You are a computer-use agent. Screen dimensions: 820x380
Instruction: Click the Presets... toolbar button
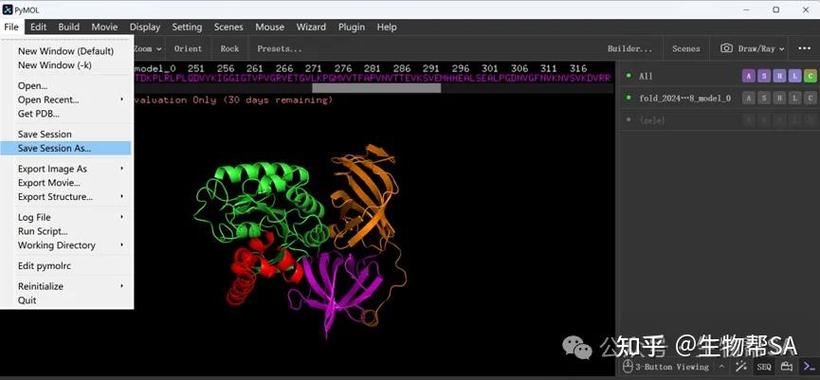pos(280,49)
